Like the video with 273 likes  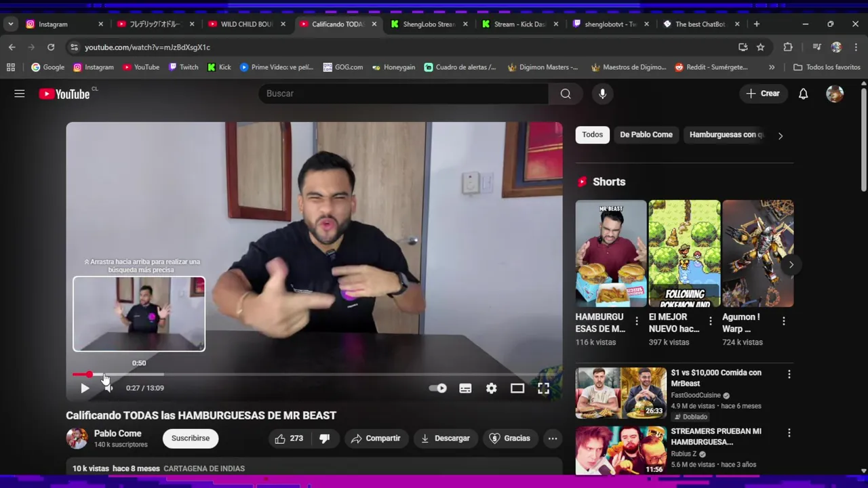pos(289,439)
